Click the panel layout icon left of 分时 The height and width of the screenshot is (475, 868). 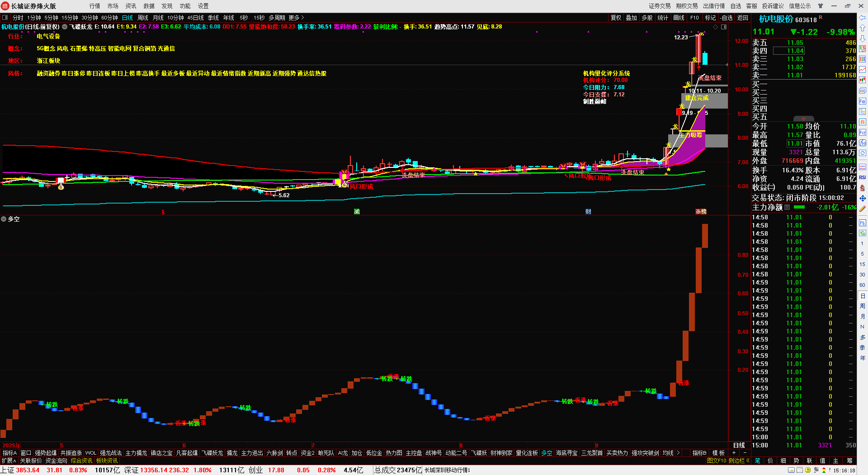5,18
